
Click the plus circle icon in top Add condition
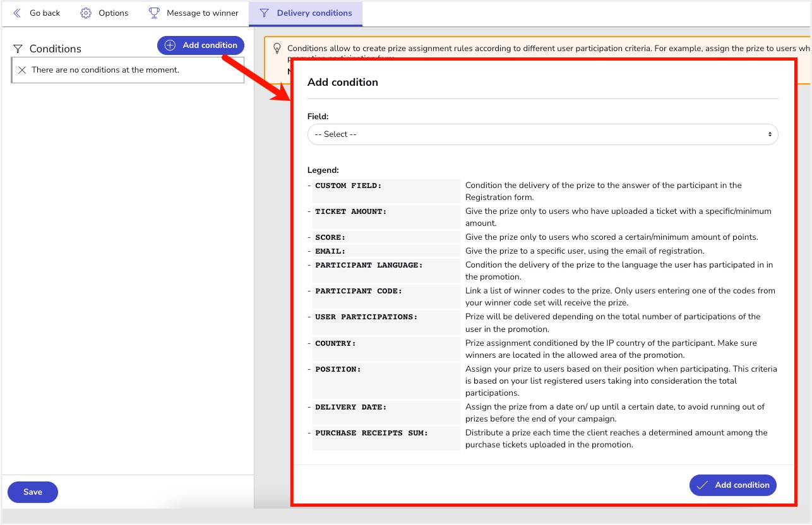(170, 45)
